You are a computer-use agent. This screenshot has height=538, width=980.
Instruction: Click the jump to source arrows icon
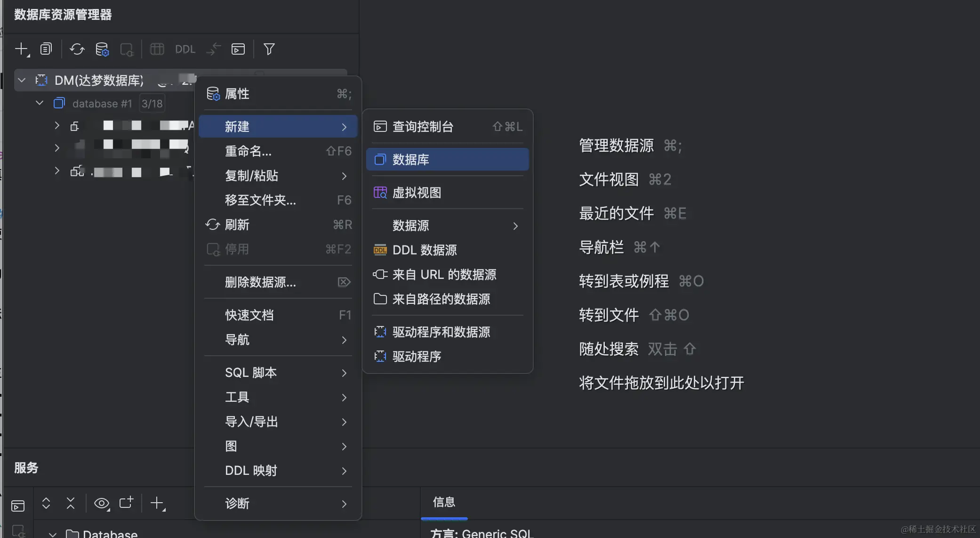[213, 49]
